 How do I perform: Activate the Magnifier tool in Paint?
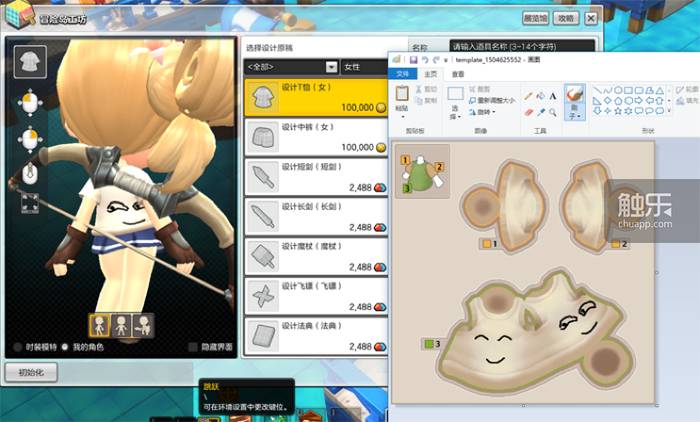point(553,112)
